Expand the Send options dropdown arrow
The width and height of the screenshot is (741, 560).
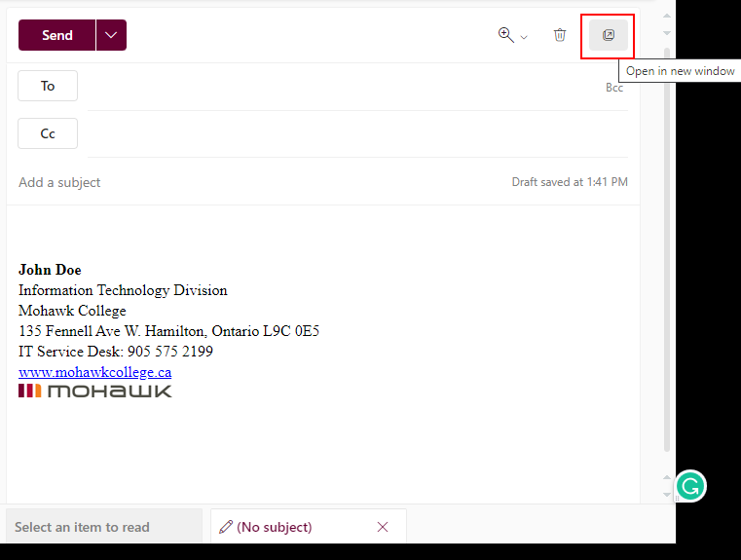click(x=111, y=35)
